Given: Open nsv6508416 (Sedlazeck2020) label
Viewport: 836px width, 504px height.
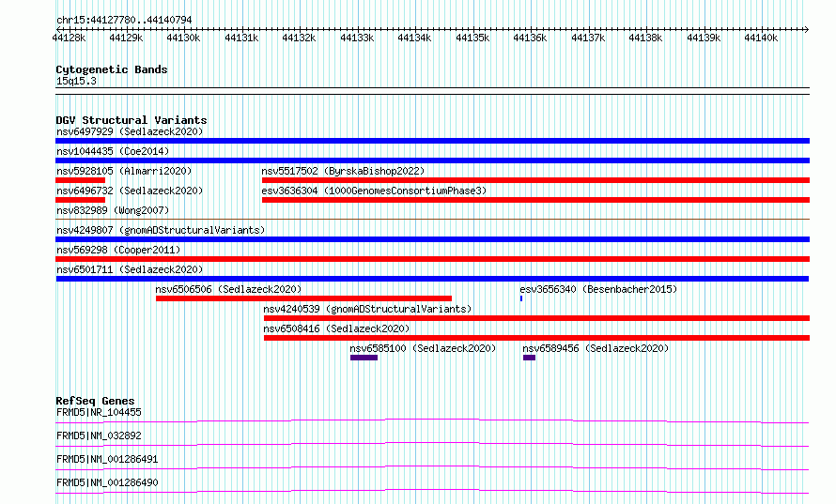Looking at the screenshot, I should point(336,328).
